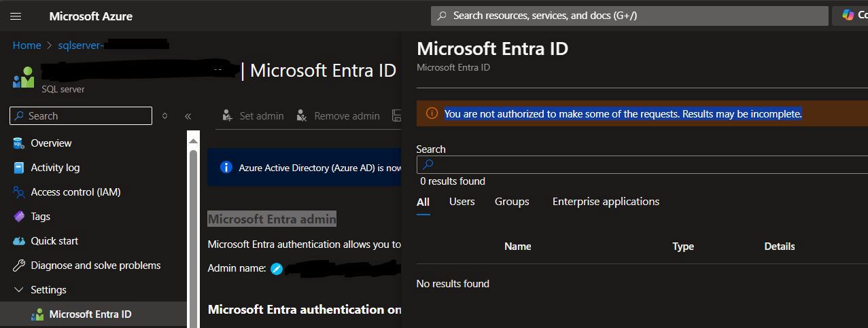
Task: Click the blue info icon in banner
Action: click(226, 167)
